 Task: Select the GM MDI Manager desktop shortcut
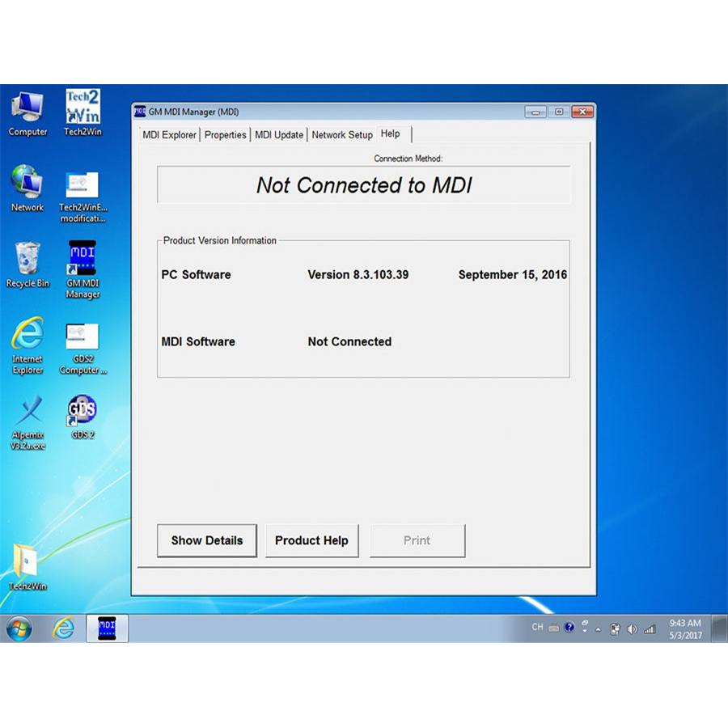83,269
